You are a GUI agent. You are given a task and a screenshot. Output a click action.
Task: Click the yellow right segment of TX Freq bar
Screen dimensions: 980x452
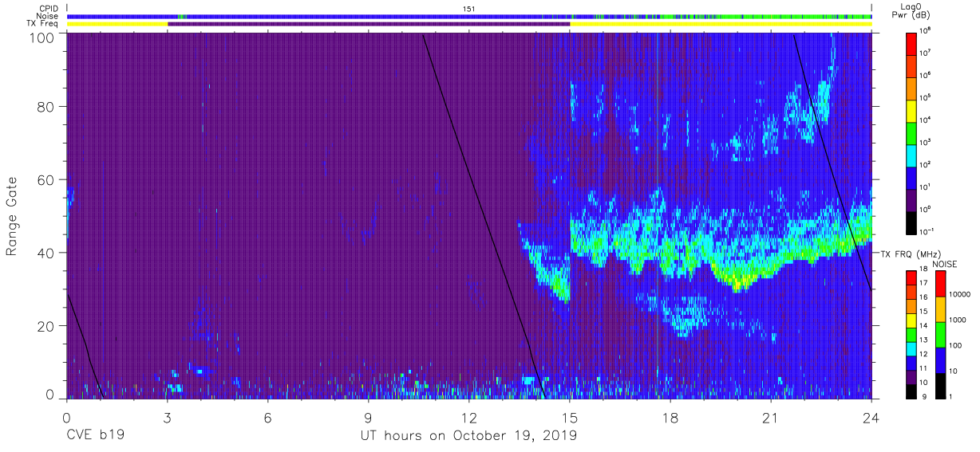(721, 24)
